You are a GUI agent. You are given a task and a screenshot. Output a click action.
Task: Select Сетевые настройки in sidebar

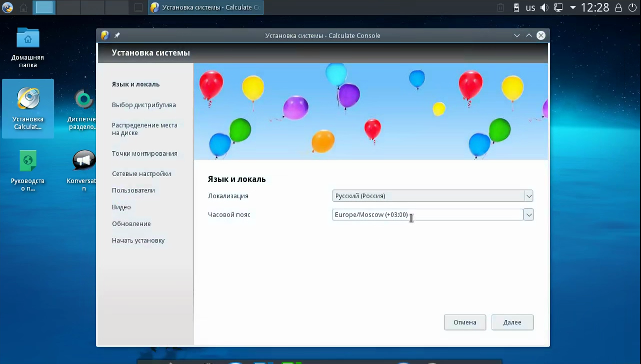tap(141, 174)
